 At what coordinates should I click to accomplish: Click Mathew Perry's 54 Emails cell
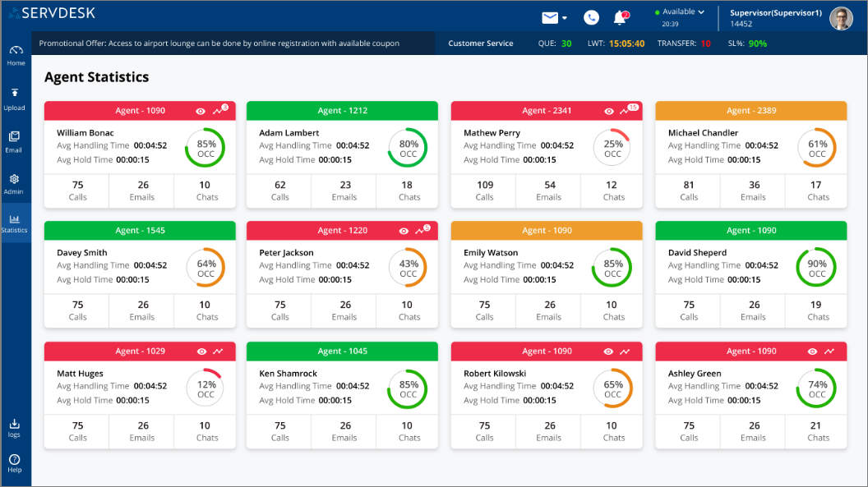548,191
